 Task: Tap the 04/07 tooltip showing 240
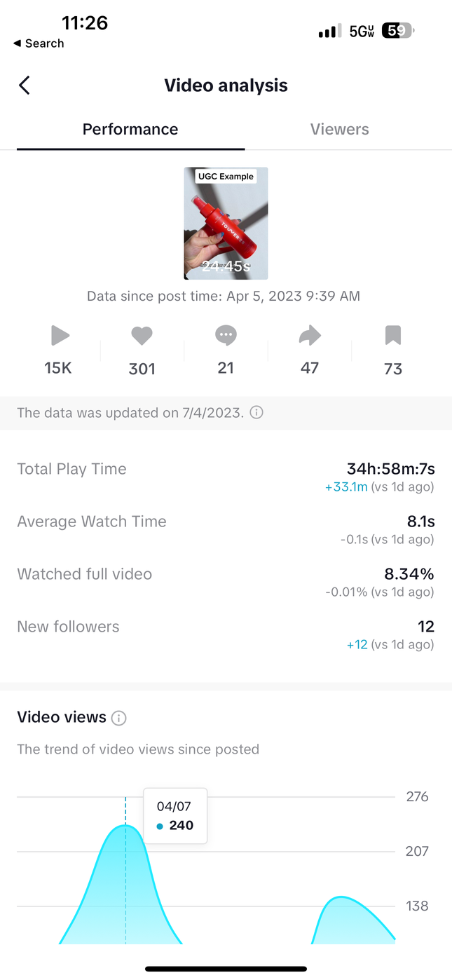tap(175, 816)
